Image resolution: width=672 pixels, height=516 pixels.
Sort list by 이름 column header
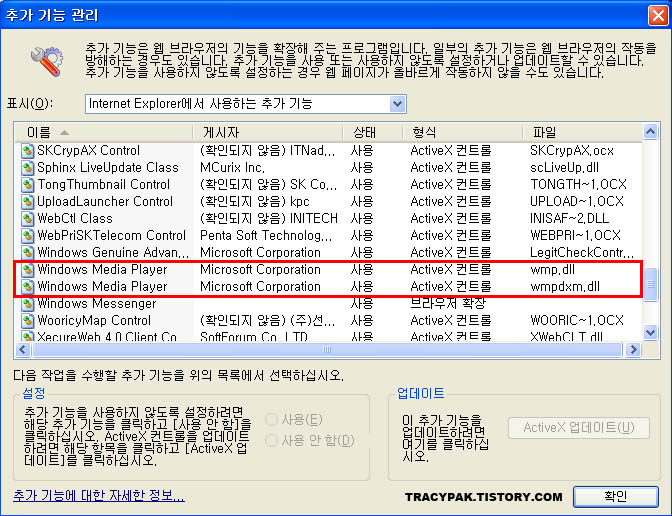point(104,132)
